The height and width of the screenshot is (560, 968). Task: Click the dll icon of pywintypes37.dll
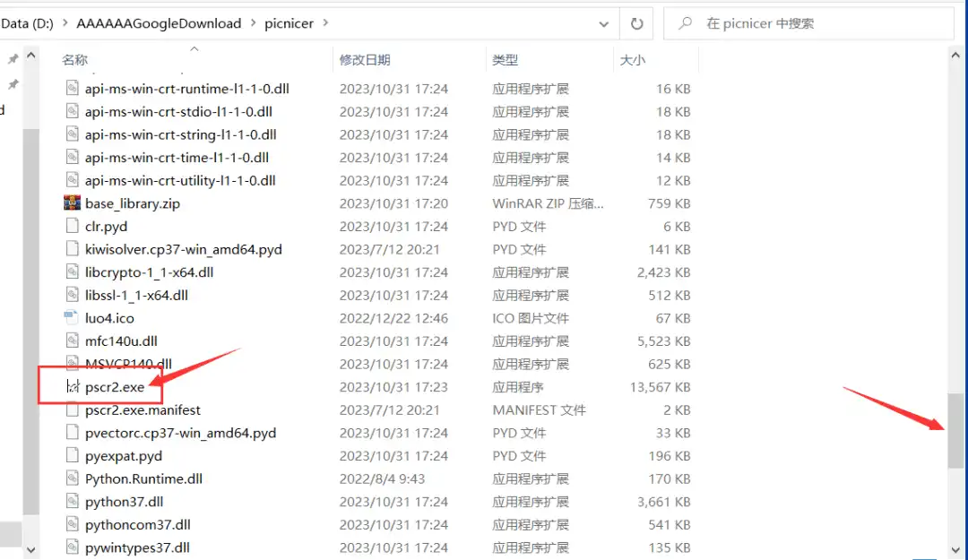point(73,547)
